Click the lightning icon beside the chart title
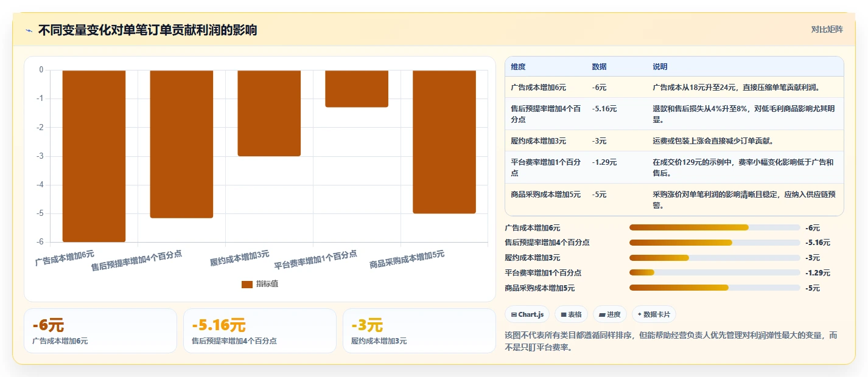The width and height of the screenshot is (868, 377). pyautogui.click(x=29, y=30)
